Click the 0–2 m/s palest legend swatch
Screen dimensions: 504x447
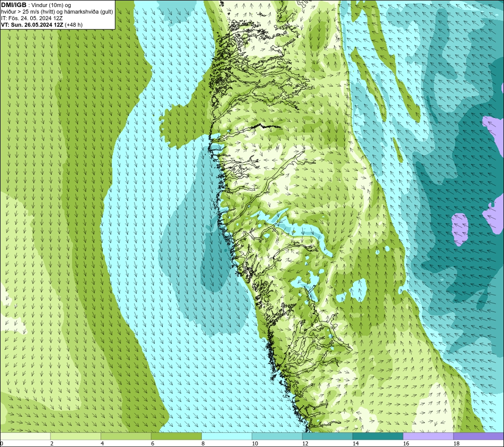pyautogui.click(x=25, y=436)
